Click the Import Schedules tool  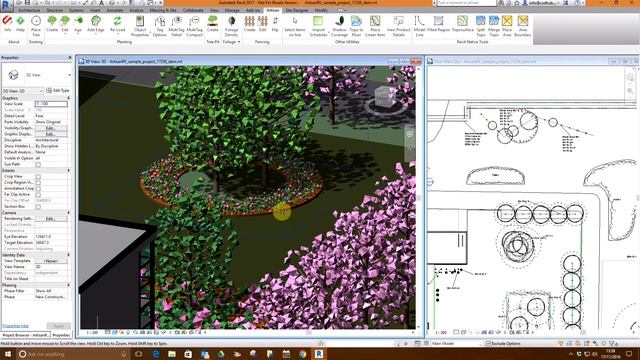(318, 26)
